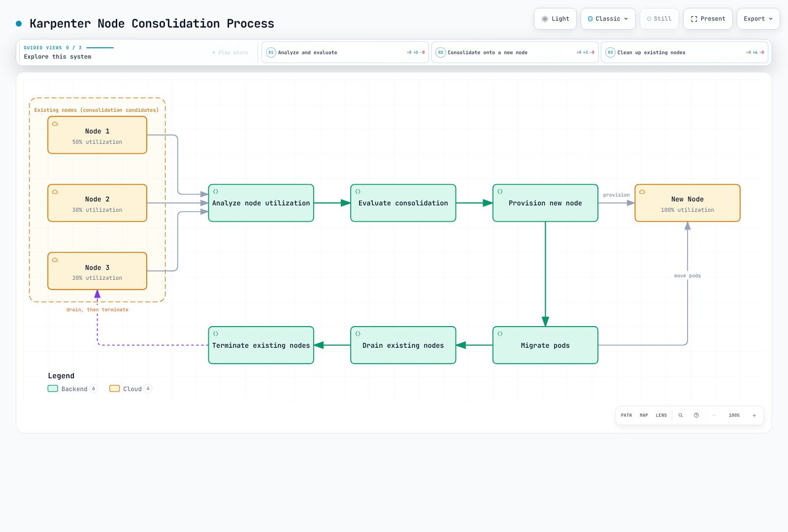The height and width of the screenshot is (532, 788).
Task: Toggle MAP mode
Action: 644,415
